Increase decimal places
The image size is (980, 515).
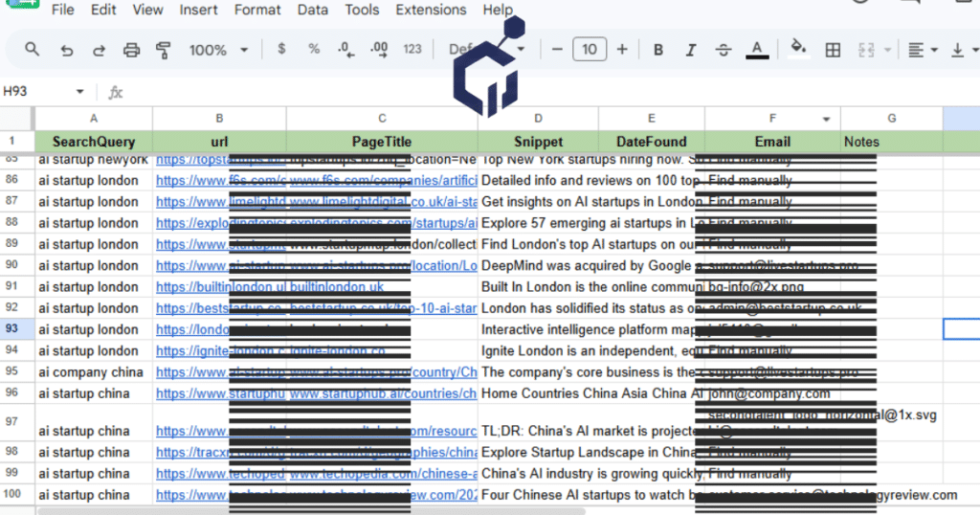[x=379, y=50]
